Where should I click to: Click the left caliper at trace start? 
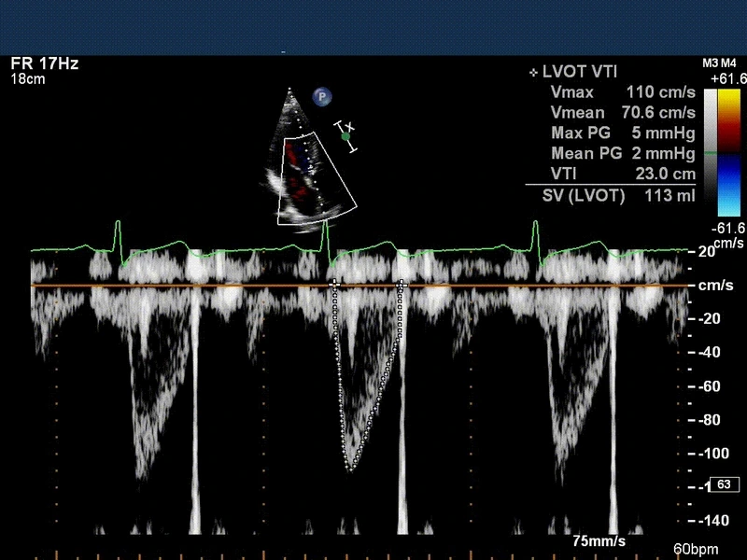point(334,283)
